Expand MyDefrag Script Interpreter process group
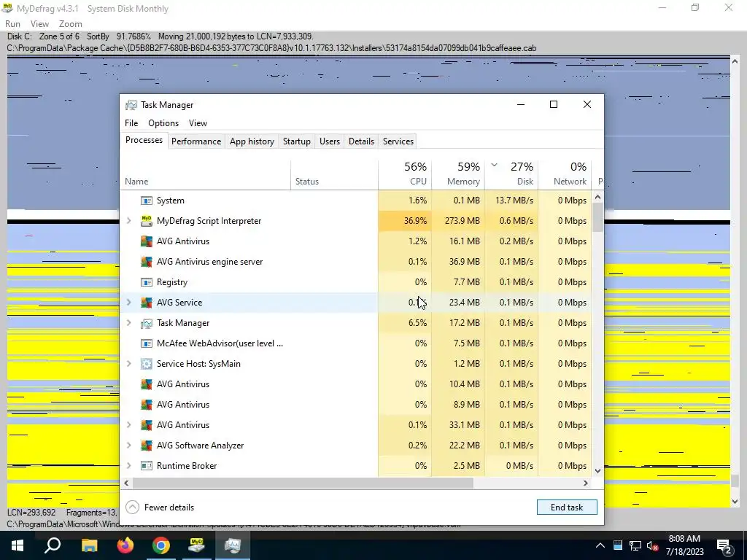Screen dimensions: 747x560 coord(128,221)
